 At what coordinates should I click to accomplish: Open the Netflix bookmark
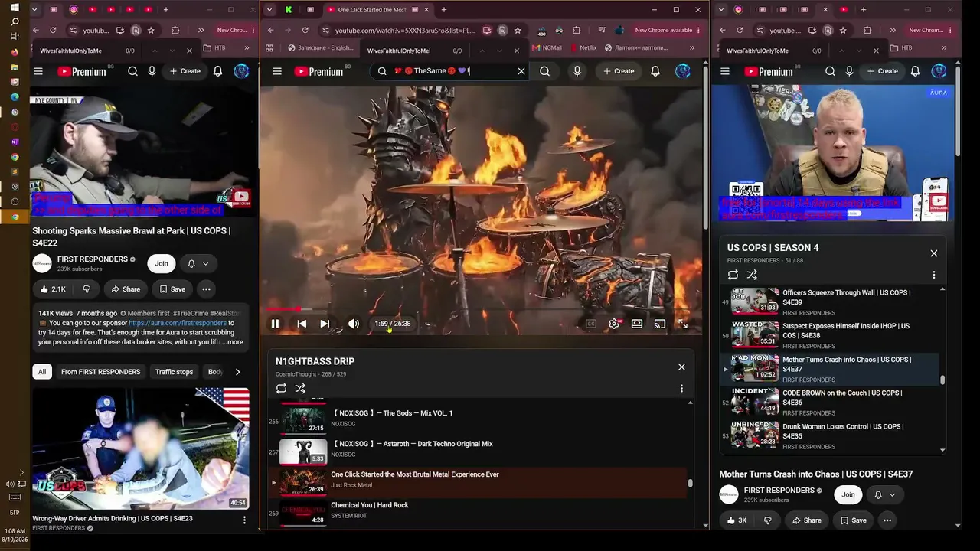tap(583, 48)
